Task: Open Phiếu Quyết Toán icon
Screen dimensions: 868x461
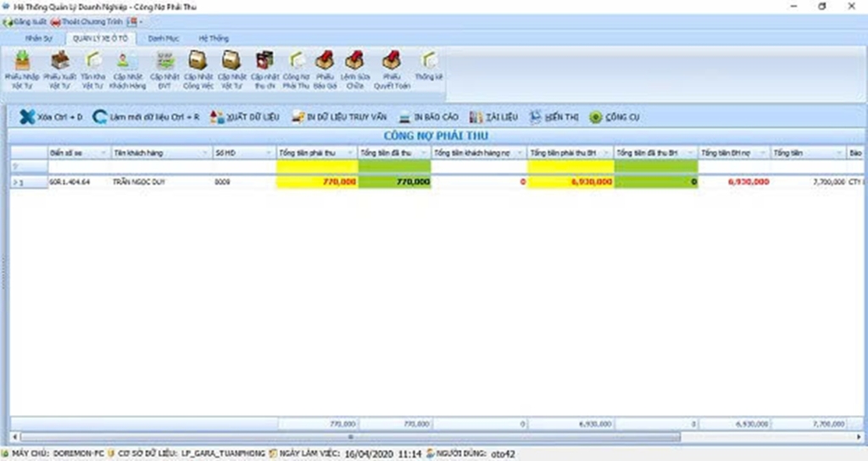Action: coord(392,60)
